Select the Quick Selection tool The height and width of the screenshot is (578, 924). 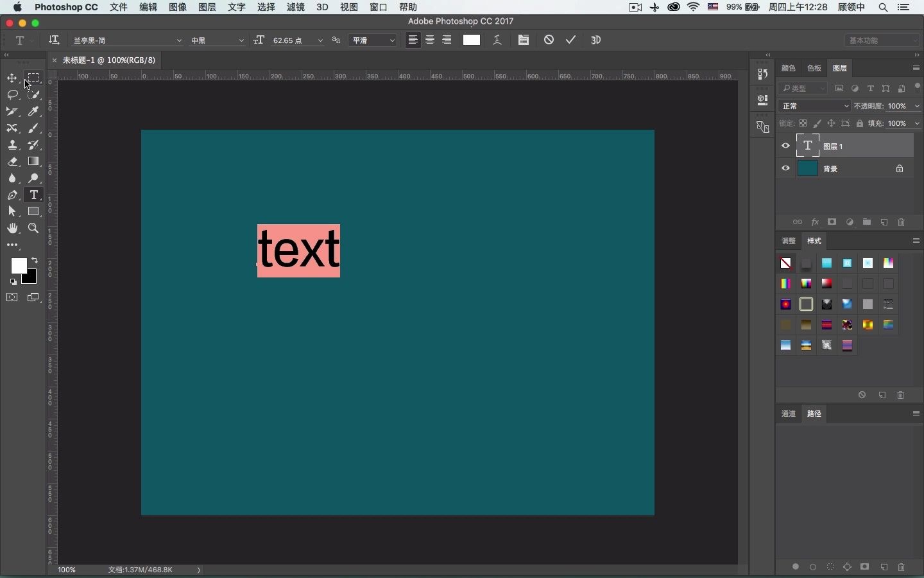pos(33,95)
